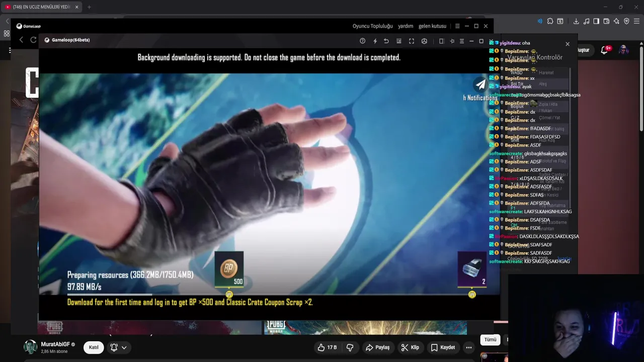Click the '97.89 MB/s' download speed text
This screenshot has height=362, width=644.
tap(84, 287)
